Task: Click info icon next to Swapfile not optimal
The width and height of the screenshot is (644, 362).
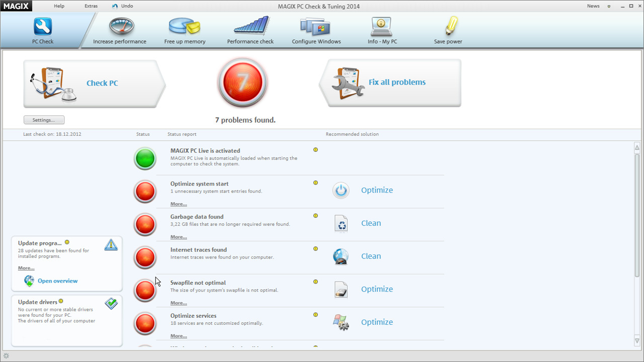Action: click(315, 282)
